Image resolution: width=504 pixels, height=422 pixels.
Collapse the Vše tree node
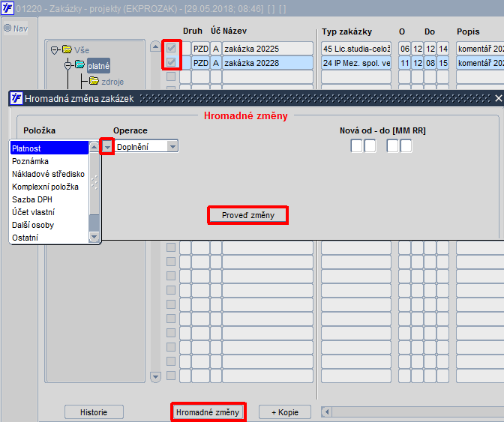click(x=55, y=50)
